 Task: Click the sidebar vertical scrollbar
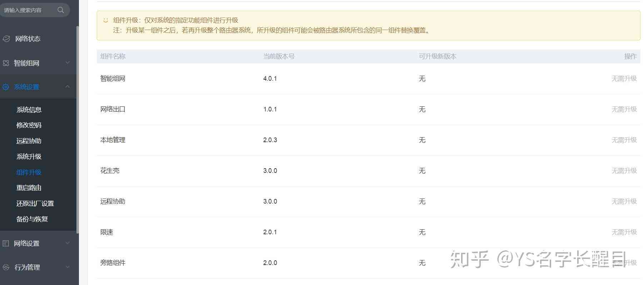point(78,130)
